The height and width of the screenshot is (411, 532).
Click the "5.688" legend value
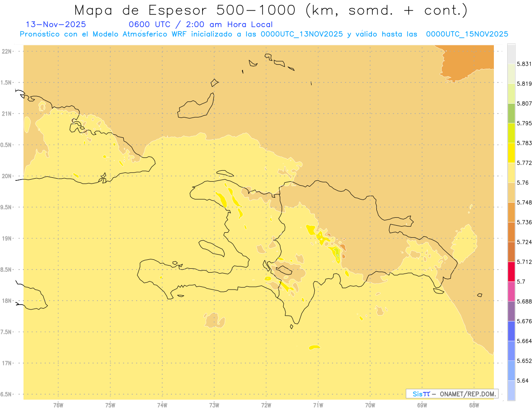click(524, 301)
